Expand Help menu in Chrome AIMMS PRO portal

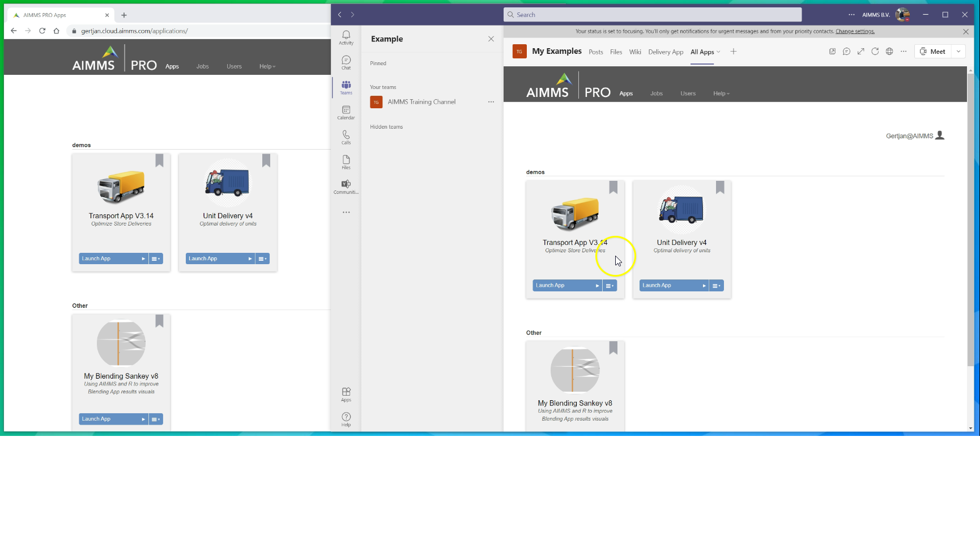click(x=267, y=67)
